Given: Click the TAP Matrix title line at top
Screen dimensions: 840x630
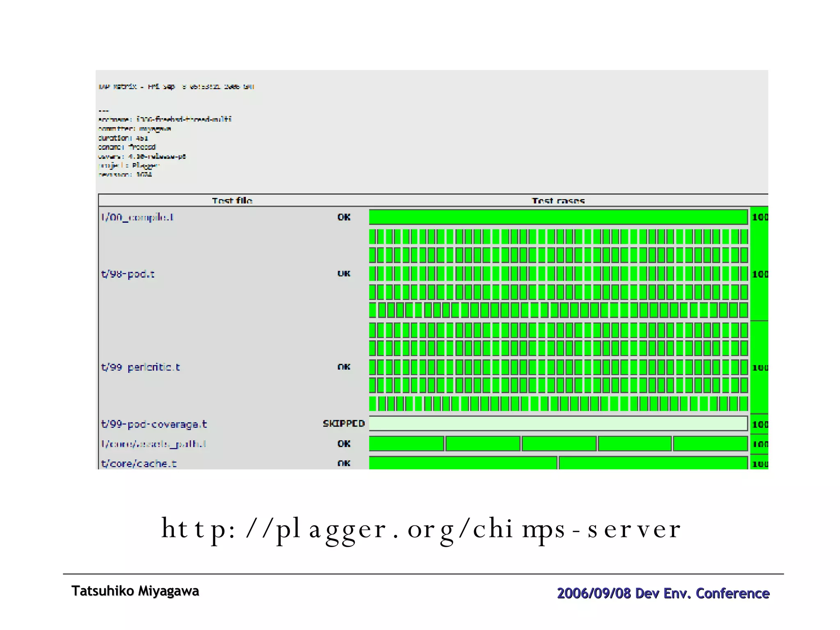Looking at the screenshot, I should click(176, 87).
